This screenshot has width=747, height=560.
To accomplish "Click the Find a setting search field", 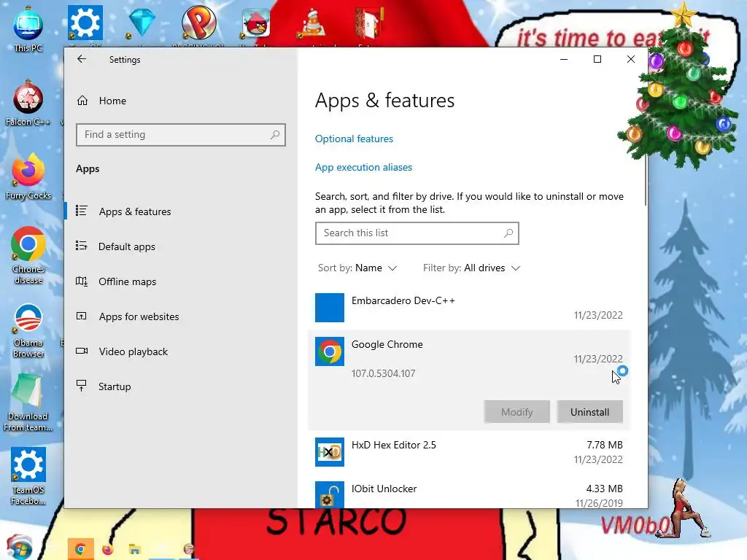I will tap(181, 135).
